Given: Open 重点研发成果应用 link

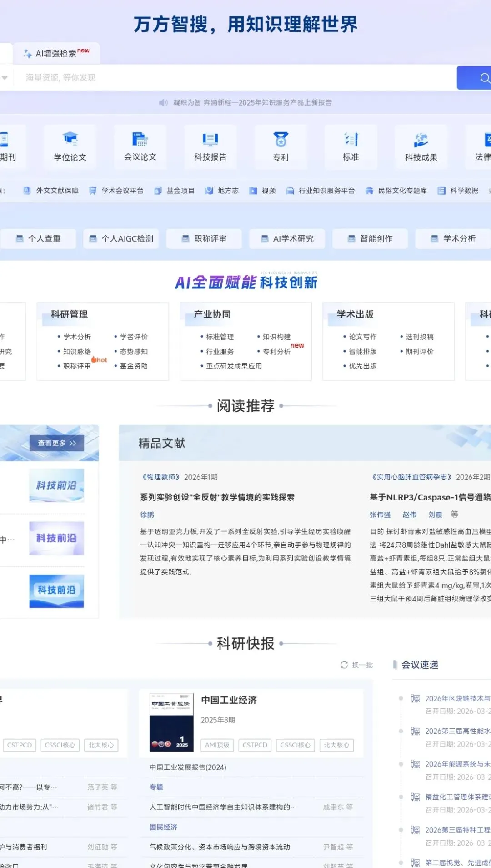Looking at the screenshot, I should pos(234,366).
